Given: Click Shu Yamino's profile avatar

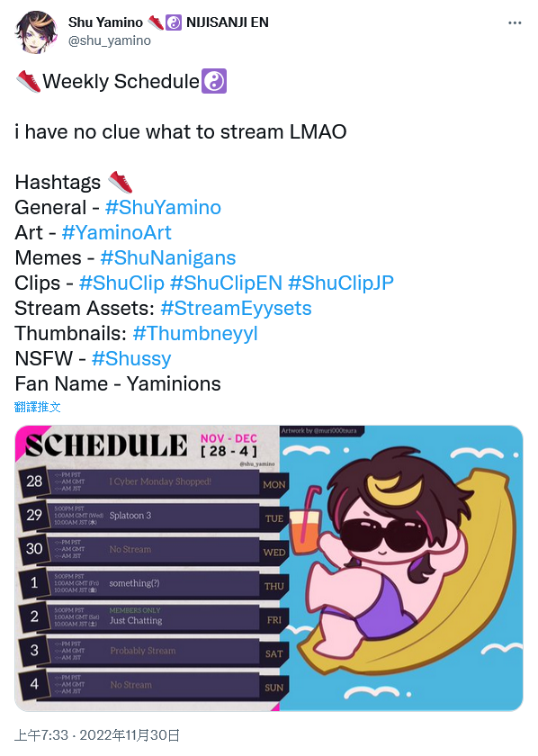Looking at the screenshot, I should tap(37, 31).
